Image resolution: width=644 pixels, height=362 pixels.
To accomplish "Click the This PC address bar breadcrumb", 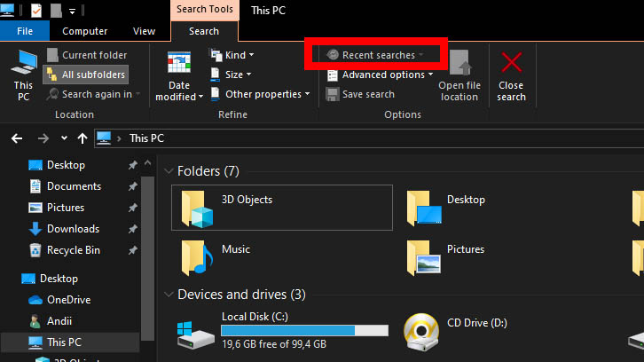I will [146, 138].
